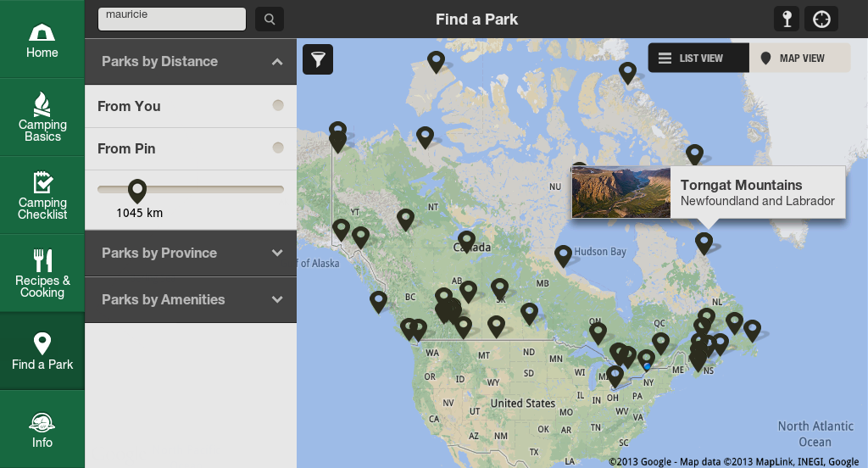The width and height of the screenshot is (868, 468).
Task: Open the Find a Park sidebar item
Action: [42, 351]
